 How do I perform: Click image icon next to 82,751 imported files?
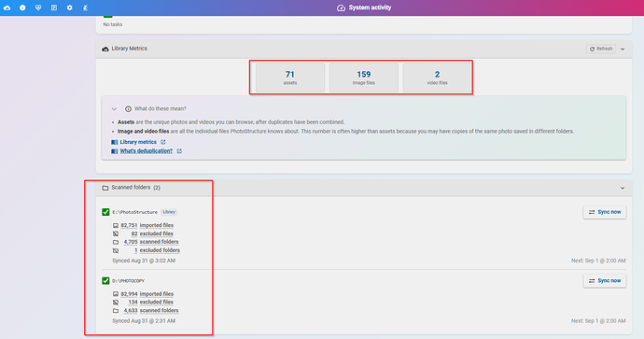[116, 226]
